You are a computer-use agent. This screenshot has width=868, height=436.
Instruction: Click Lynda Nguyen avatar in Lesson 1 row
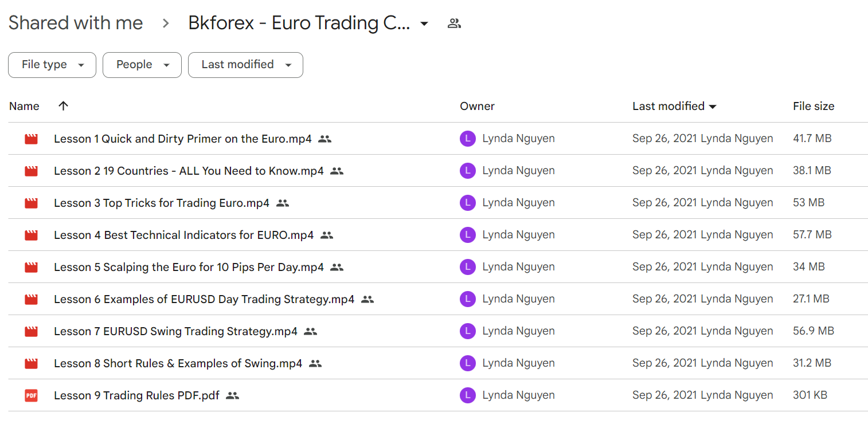click(468, 139)
